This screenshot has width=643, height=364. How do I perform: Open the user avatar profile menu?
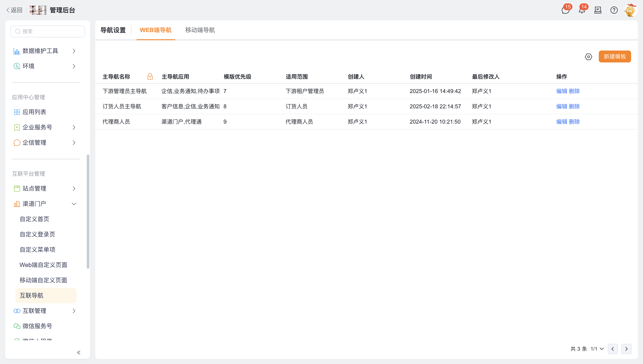[630, 10]
